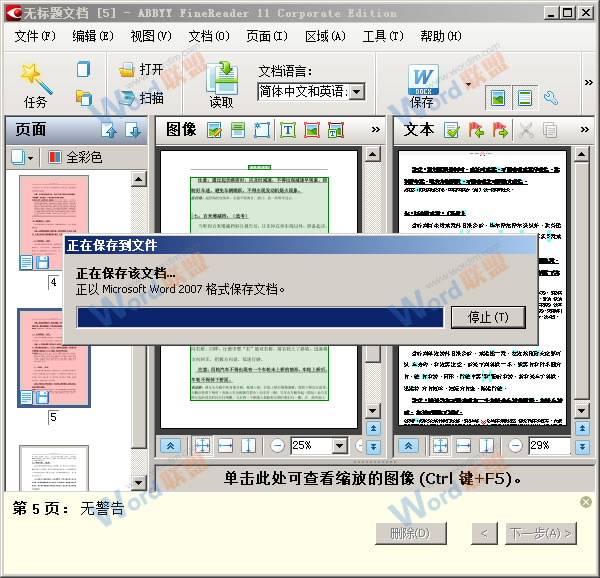Click the 29% text zoom field
Screen dimensions: 600x578
549,446
